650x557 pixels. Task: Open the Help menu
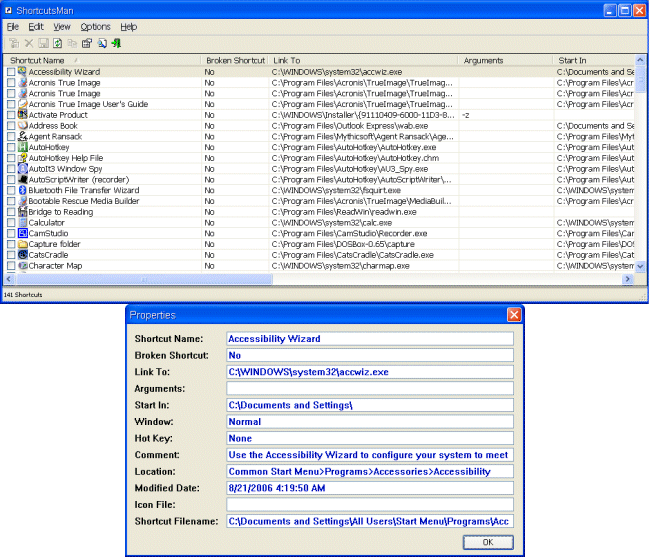coord(129,27)
